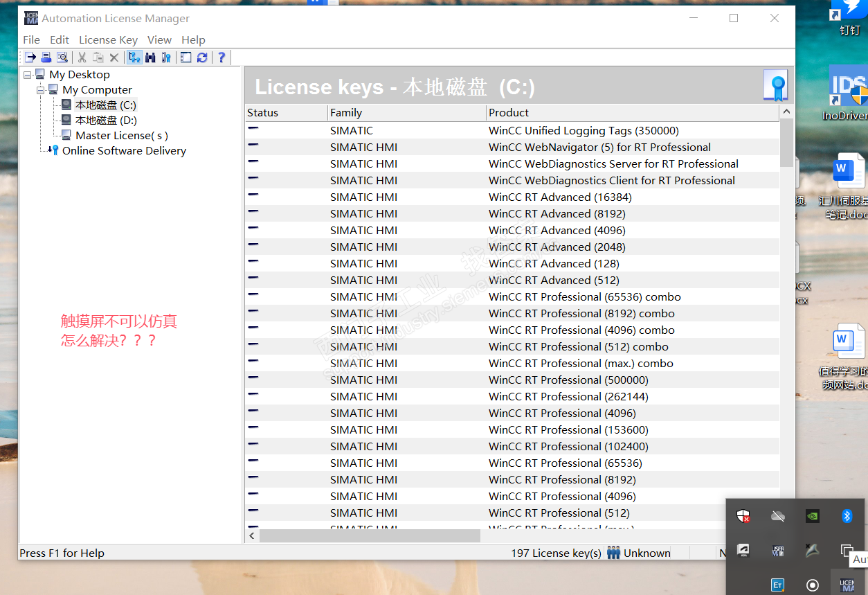Sort by the Family column header
Viewport: 868px width, 595px height.
tap(407, 112)
